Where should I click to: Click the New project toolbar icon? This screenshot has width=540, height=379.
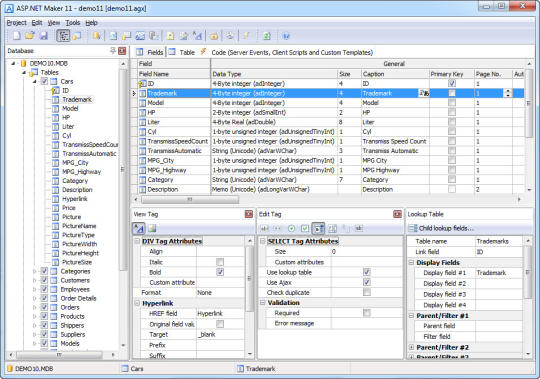point(17,35)
